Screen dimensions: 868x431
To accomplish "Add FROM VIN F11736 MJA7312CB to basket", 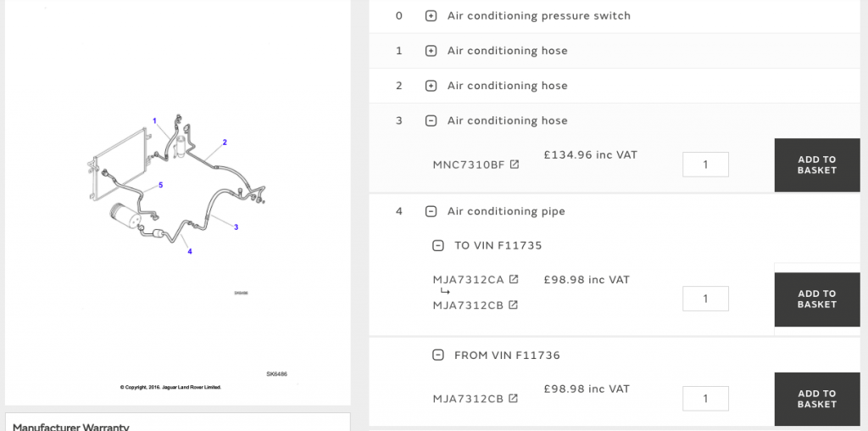I will pos(817,399).
